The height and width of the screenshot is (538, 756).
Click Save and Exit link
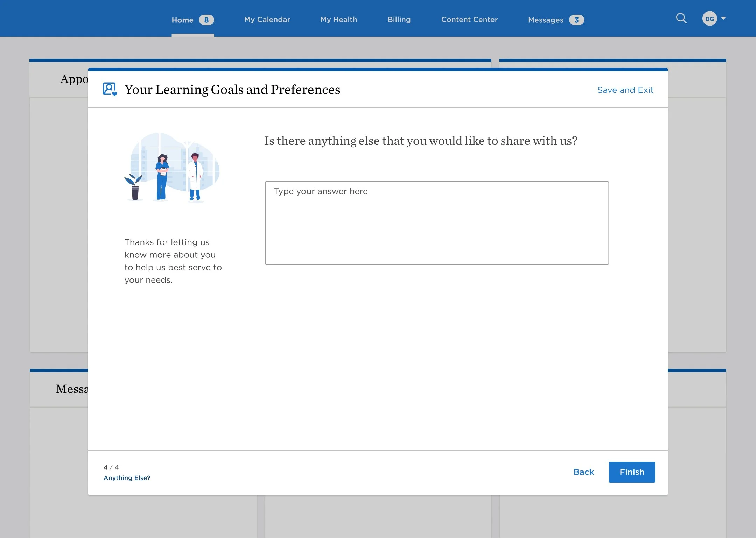pyautogui.click(x=625, y=90)
